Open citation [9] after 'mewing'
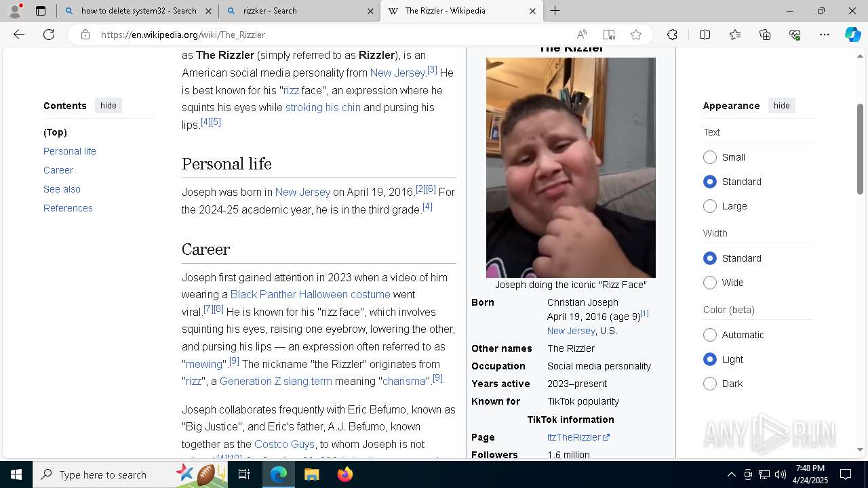 [234, 361]
